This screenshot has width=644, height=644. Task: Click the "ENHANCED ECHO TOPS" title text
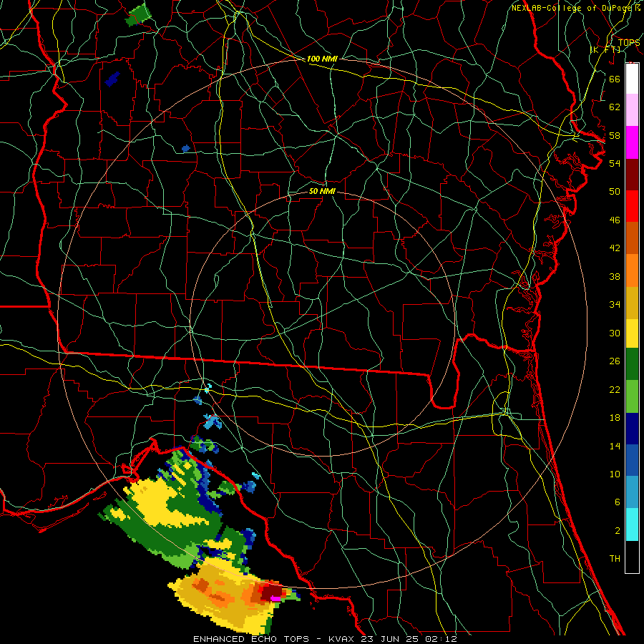(x=251, y=639)
